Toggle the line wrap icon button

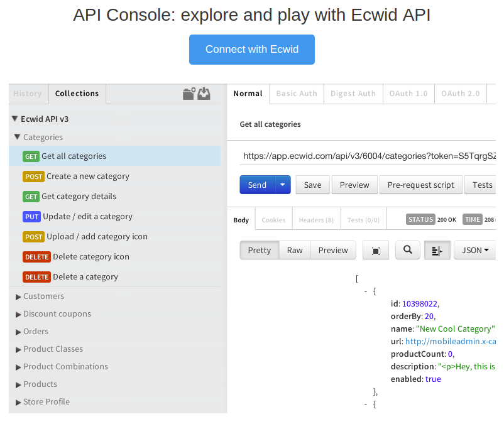click(x=437, y=251)
